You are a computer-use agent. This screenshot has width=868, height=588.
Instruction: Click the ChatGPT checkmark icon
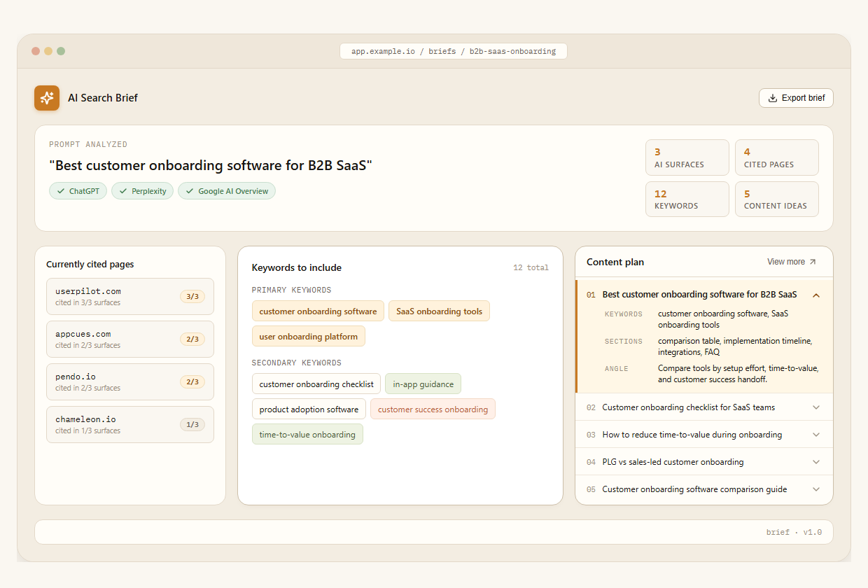click(x=61, y=191)
